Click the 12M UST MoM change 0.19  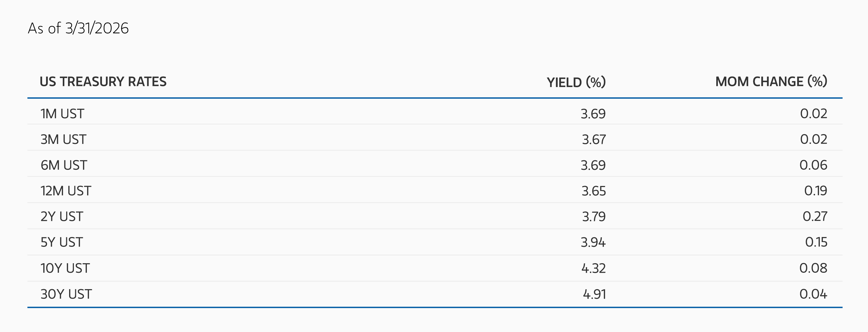[815, 191]
